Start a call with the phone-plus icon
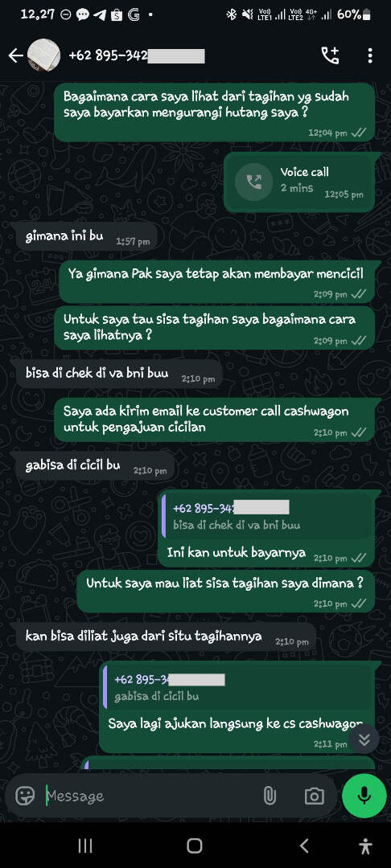Screen dimensions: 391x868 pos(330,55)
